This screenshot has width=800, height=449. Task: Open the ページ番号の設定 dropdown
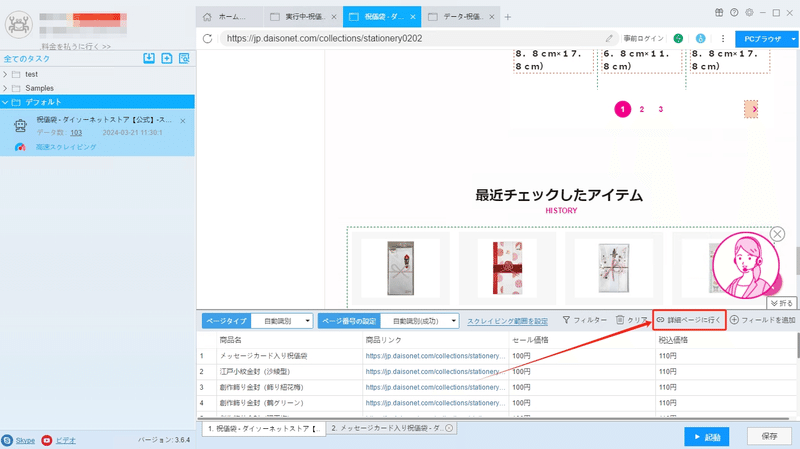419,321
